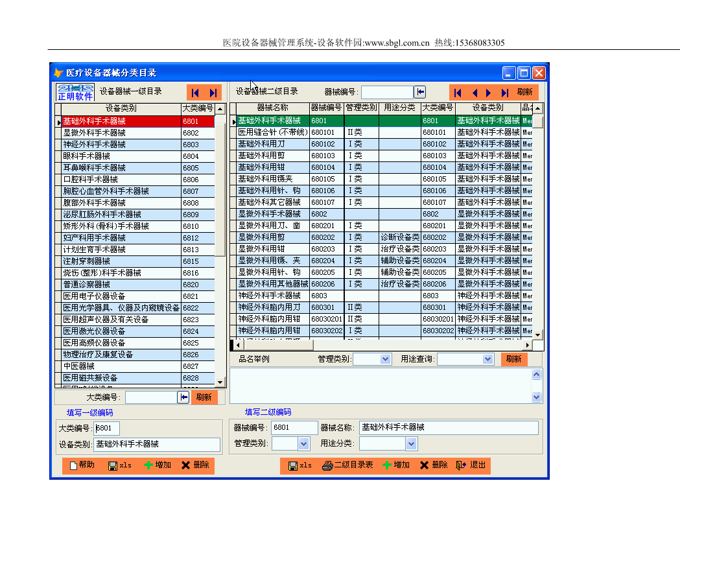Viewport: 728px width, 564px height.
Task: Click 刷新 button next to 用途查询
Action: coord(514,359)
